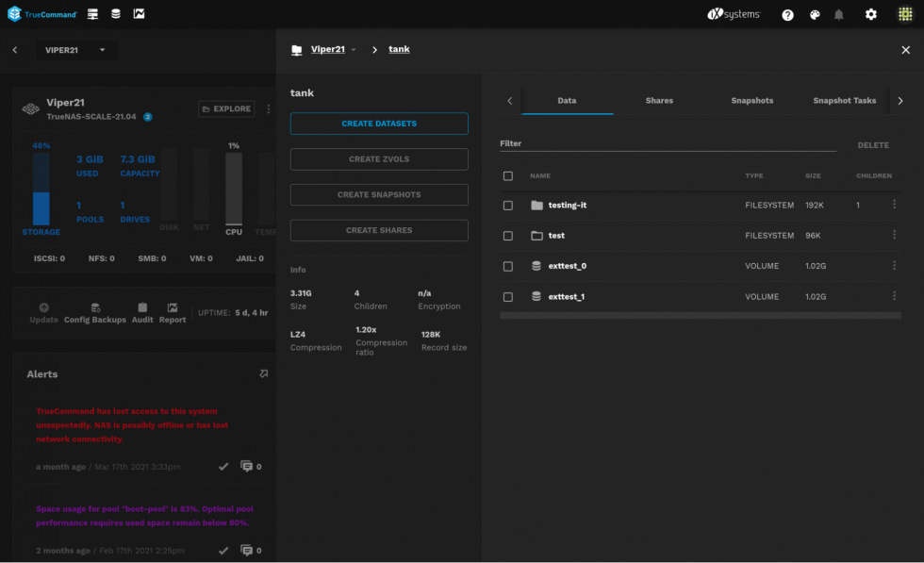Image resolution: width=924 pixels, height=563 pixels.
Task: Open the settings gear icon
Action: [x=871, y=14]
